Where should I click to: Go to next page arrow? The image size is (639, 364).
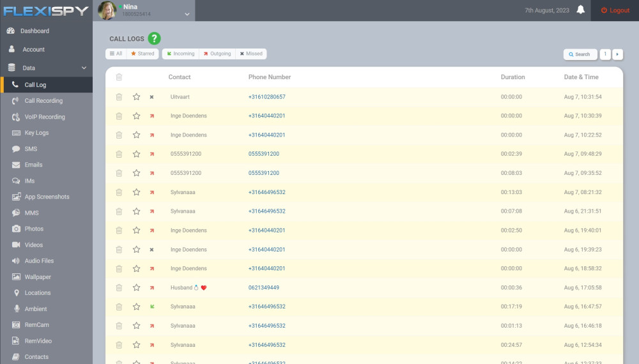point(617,54)
